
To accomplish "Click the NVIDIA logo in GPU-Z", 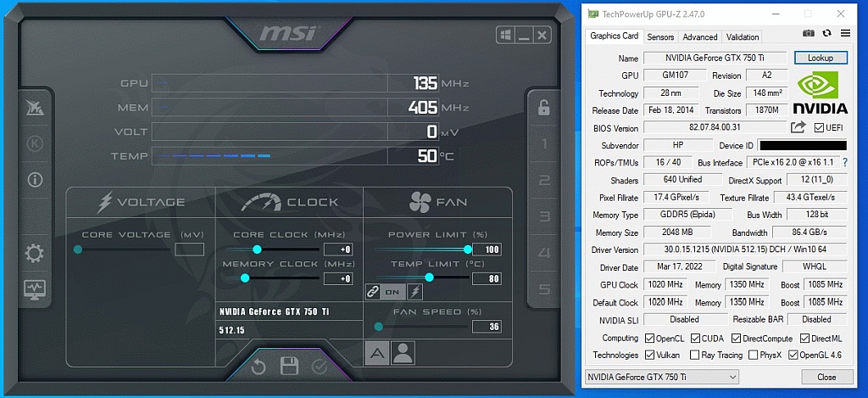I will (x=821, y=93).
